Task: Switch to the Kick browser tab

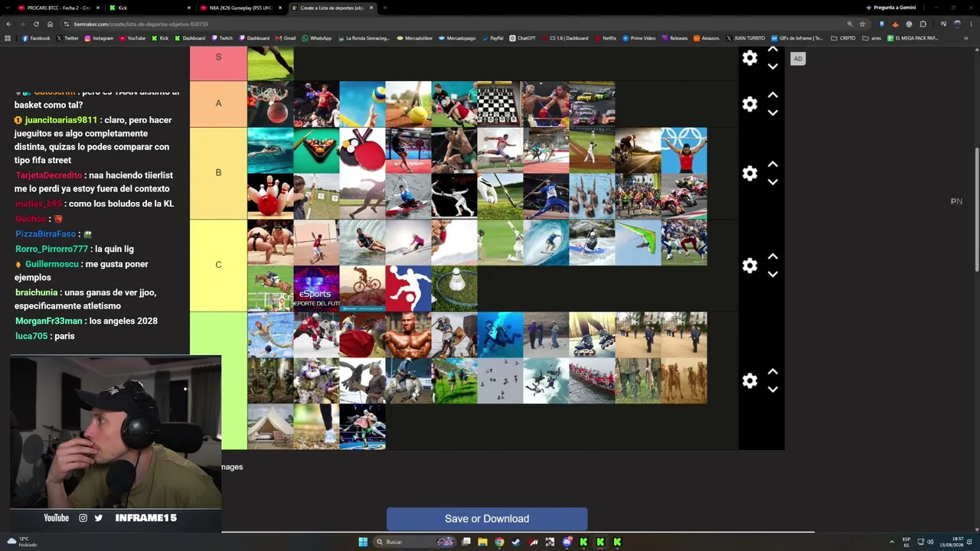Action: (149, 8)
